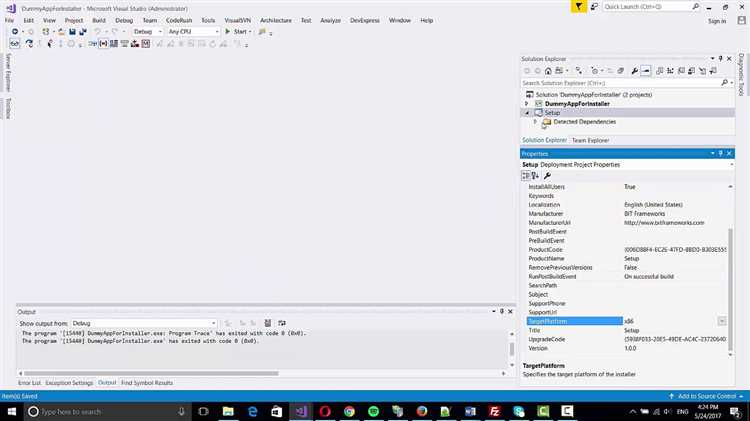Toggle Word Wrap icon in Output toolbar
750x421 pixels.
282,323
